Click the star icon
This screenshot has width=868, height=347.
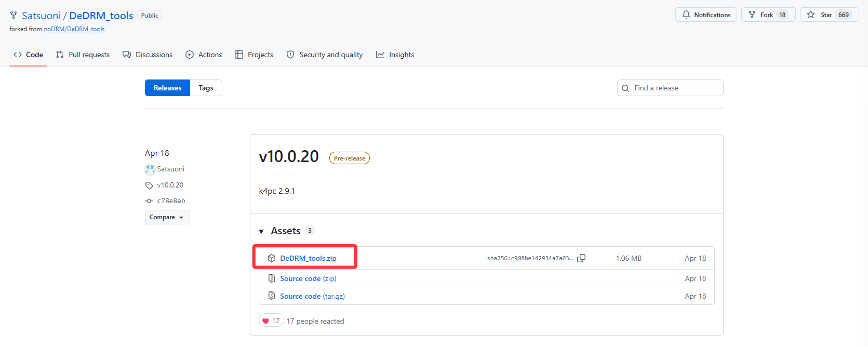pyautogui.click(x=811, y=15)
